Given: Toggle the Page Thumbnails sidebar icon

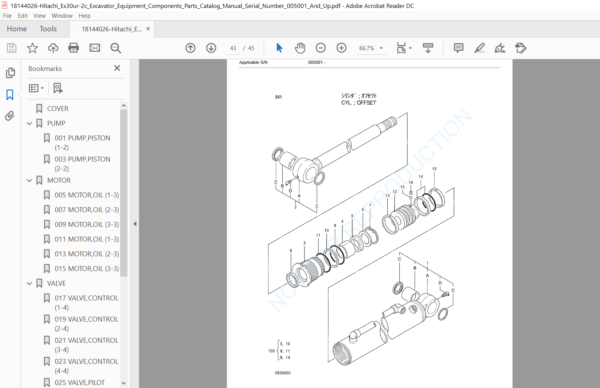Looking at the screenshot, I should (x=10, y=73).
